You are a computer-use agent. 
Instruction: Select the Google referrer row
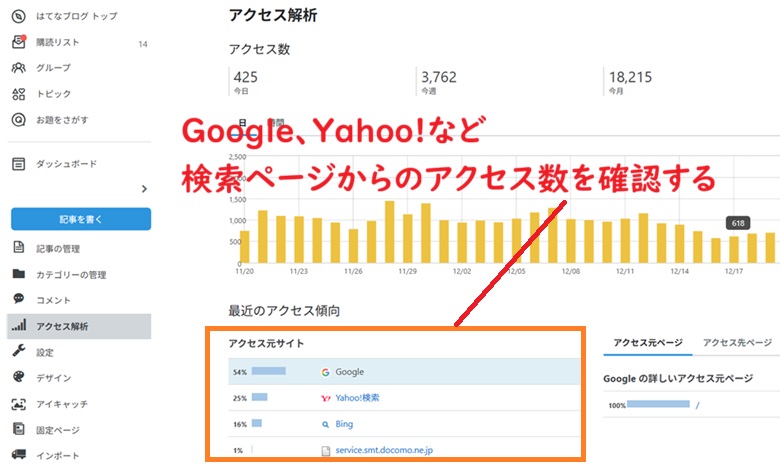(x=404, y=372)
